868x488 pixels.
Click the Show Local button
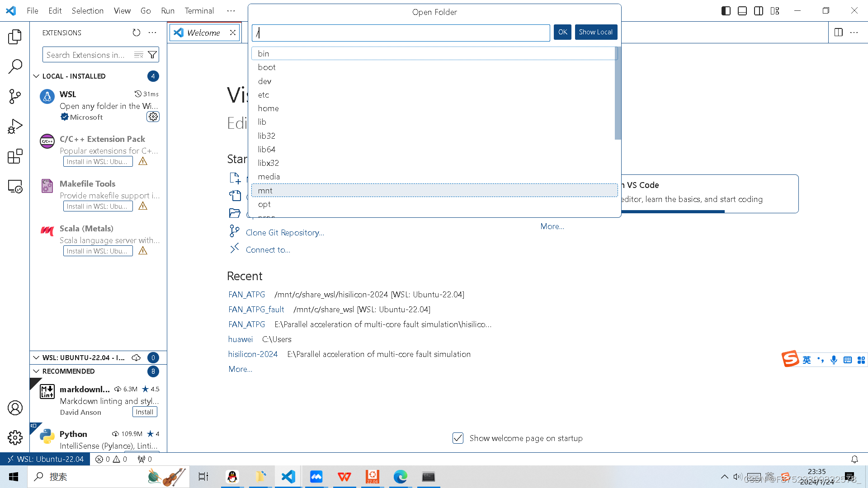pos(595,32)
